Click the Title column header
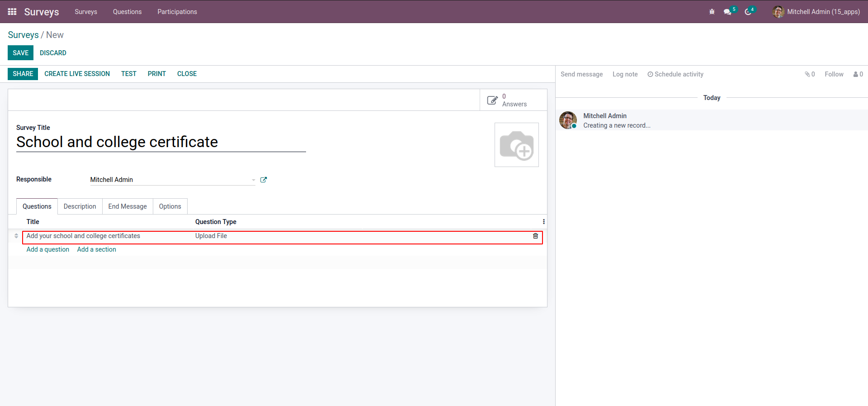 (x=33, y=222)
